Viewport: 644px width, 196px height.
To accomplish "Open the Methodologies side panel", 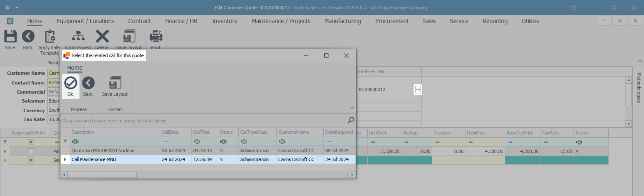I will pos(639,87).
